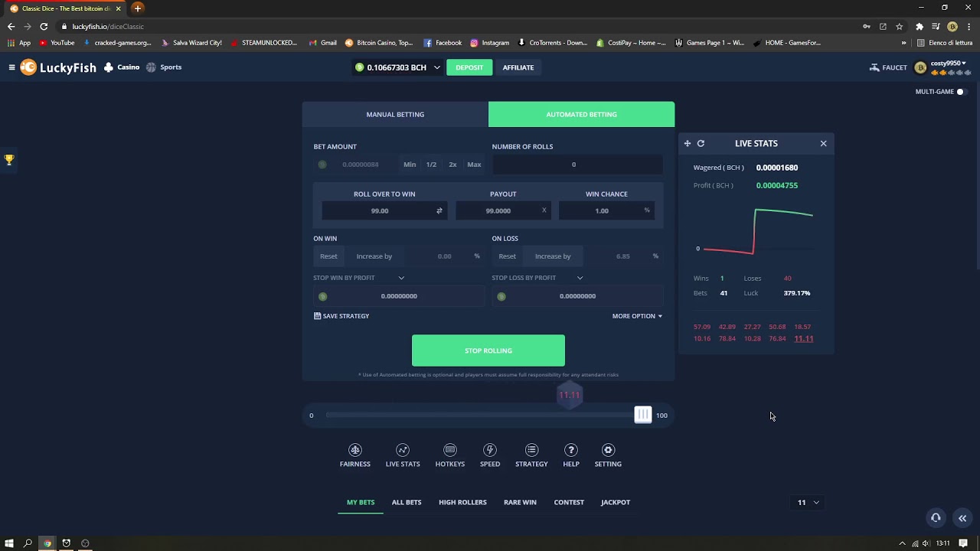Click the STOP ROLLING button
The height and width of the screenshot is (551, 980).
488,350
